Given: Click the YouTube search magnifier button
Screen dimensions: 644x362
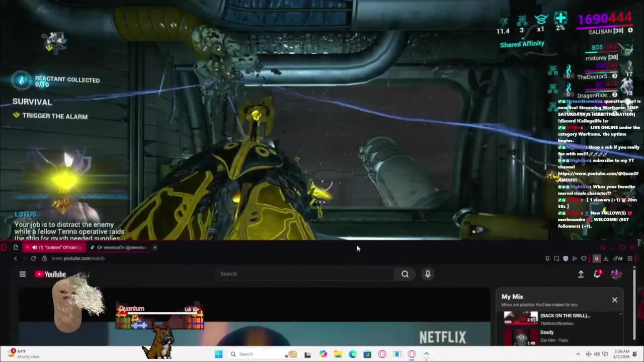Looking at the screenshot, I should (x=405, y=274).
